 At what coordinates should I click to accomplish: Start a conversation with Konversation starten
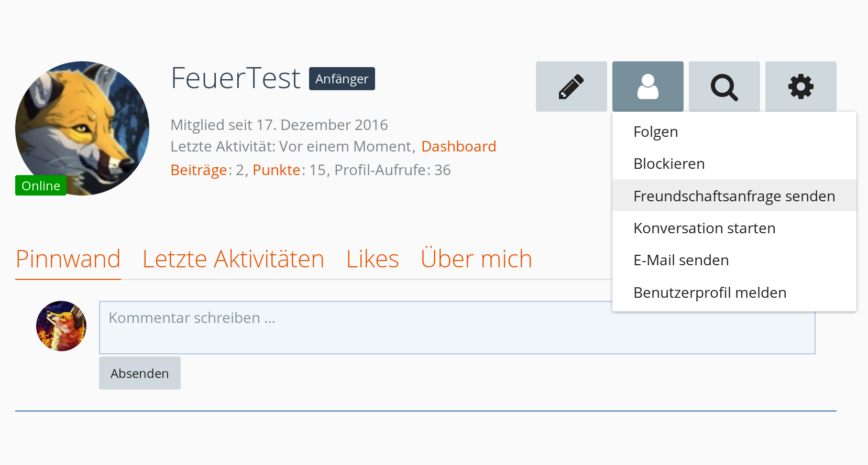point(704,228)
